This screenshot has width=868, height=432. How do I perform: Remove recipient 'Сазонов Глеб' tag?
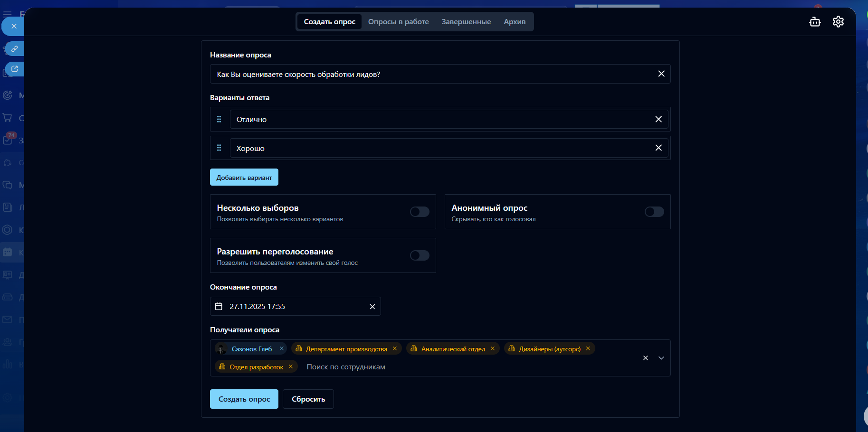click(282, 348)
